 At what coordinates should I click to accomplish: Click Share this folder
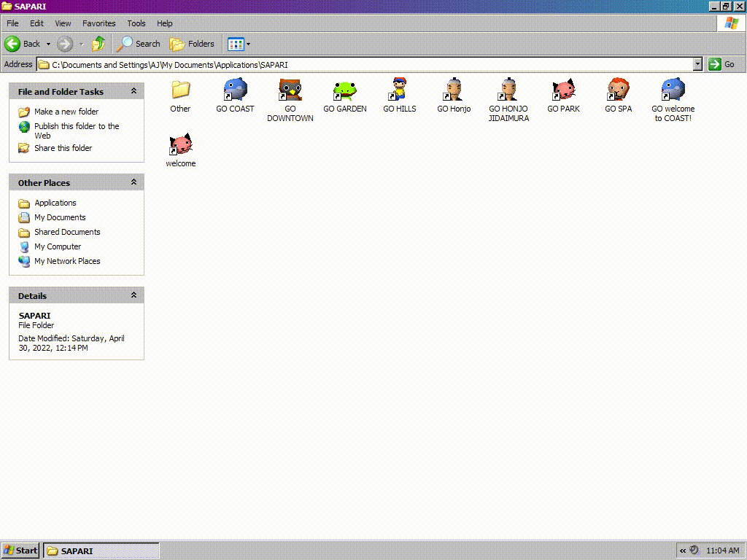63,148
